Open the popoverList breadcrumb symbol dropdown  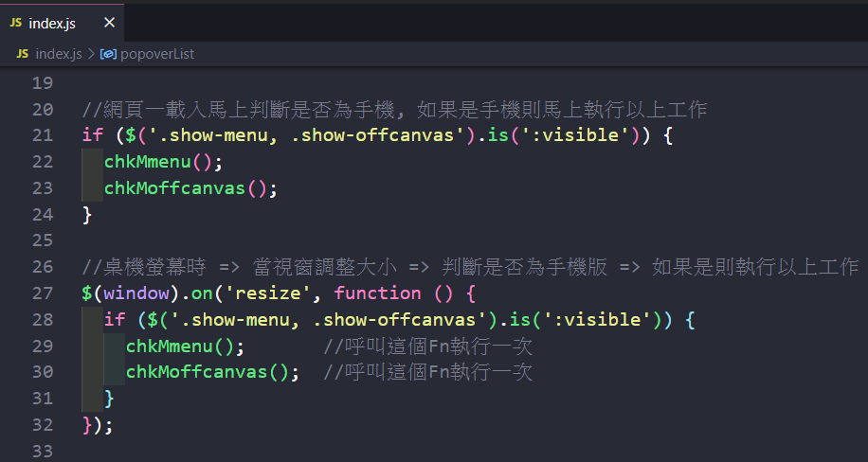tap(156, 54)
